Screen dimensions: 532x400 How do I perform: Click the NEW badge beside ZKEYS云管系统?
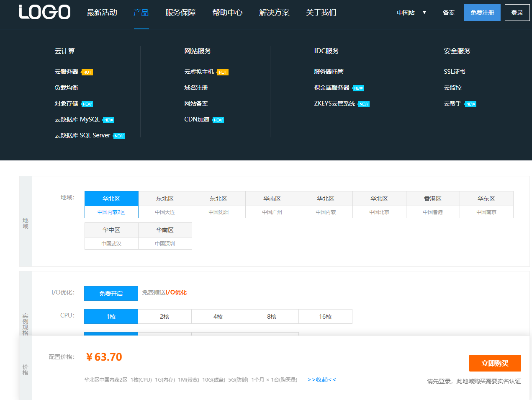pos(364,104)
